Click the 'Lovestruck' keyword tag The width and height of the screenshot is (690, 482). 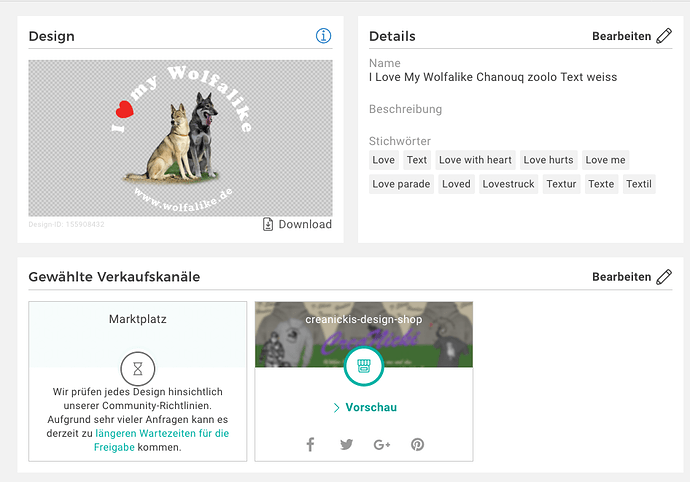(509, 184)
